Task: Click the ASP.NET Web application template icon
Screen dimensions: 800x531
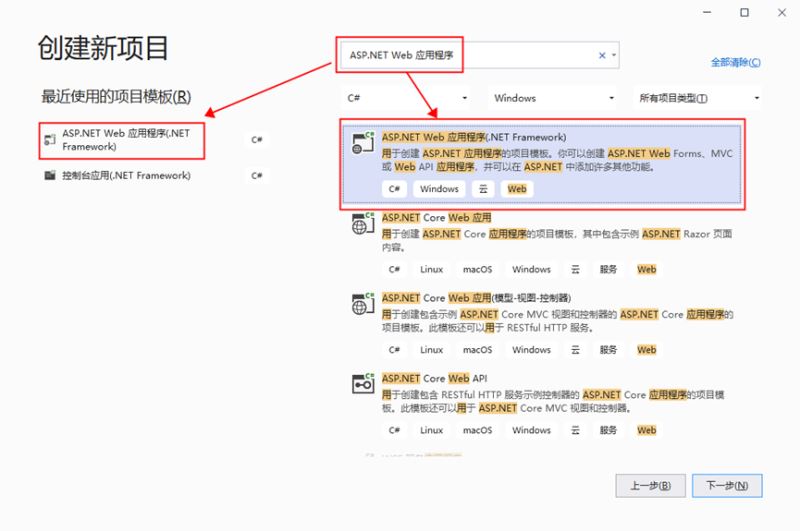Action: tap(363, 143)
